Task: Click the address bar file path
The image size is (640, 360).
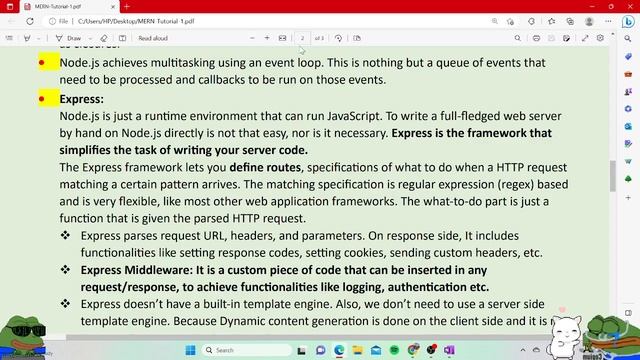Action: 136,21
